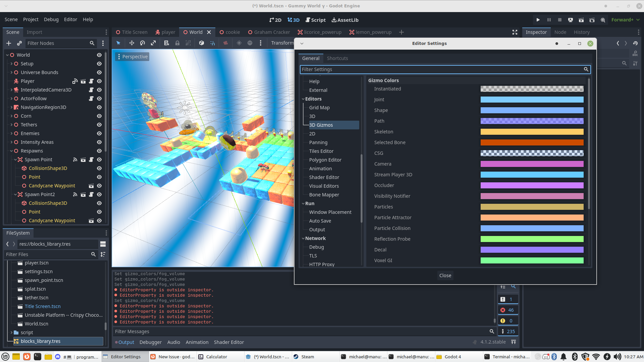Close the Editor Settings dialog
The image size is (644, 362).
445,275
